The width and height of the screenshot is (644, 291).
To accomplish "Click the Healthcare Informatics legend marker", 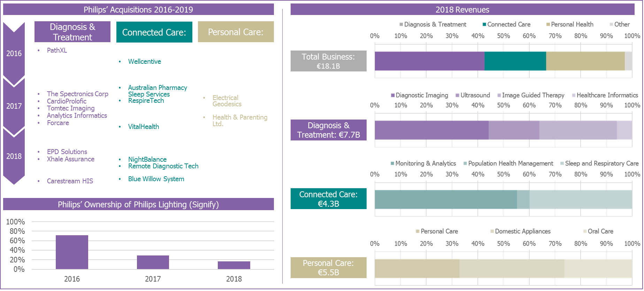I will coord(574,95).
